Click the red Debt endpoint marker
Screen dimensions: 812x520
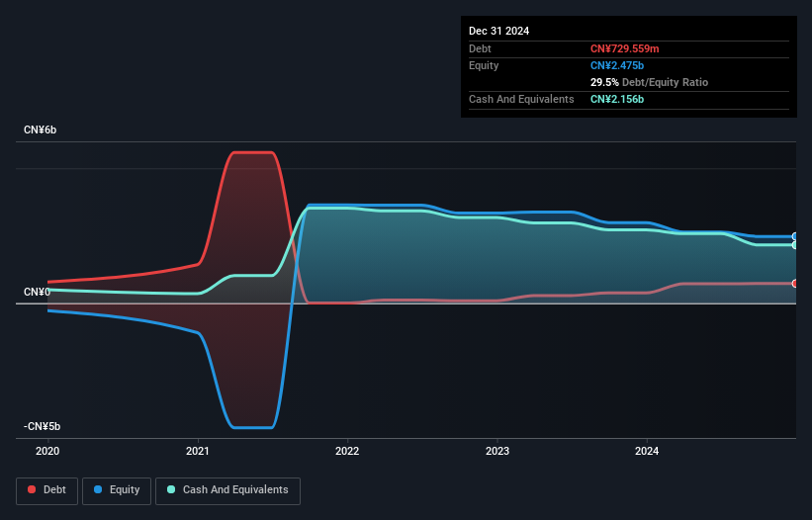pos(795,284)
